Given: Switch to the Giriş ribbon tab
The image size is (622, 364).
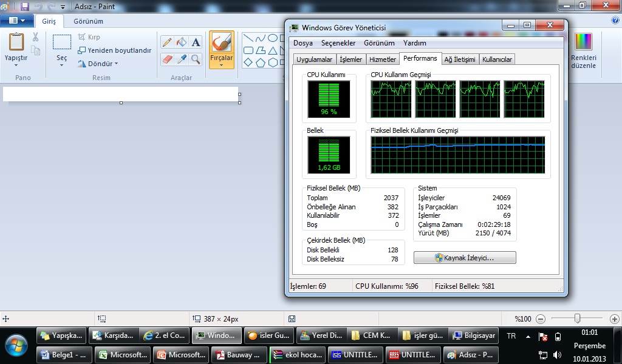Looking at the screenshot, I should click(49, 21).
